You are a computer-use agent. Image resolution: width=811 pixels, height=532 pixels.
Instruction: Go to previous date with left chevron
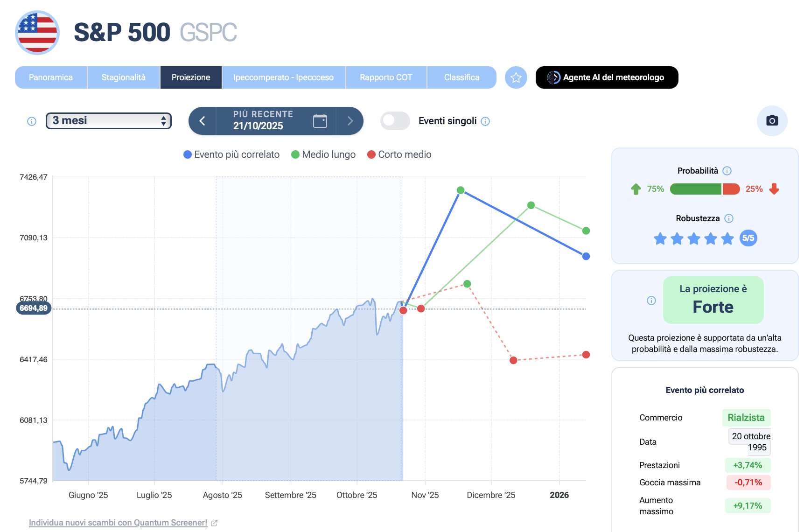pyautogui.click(x=202, y=121)
